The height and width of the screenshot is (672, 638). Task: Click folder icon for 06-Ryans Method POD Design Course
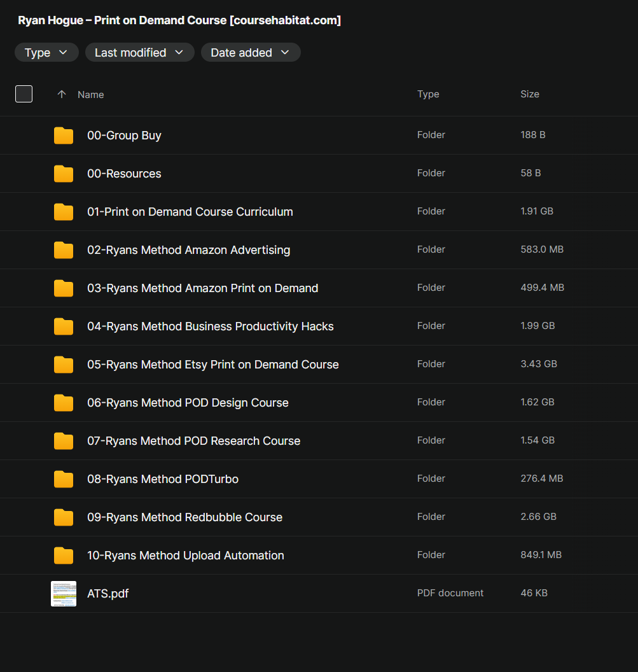click(x=64, y=402)
